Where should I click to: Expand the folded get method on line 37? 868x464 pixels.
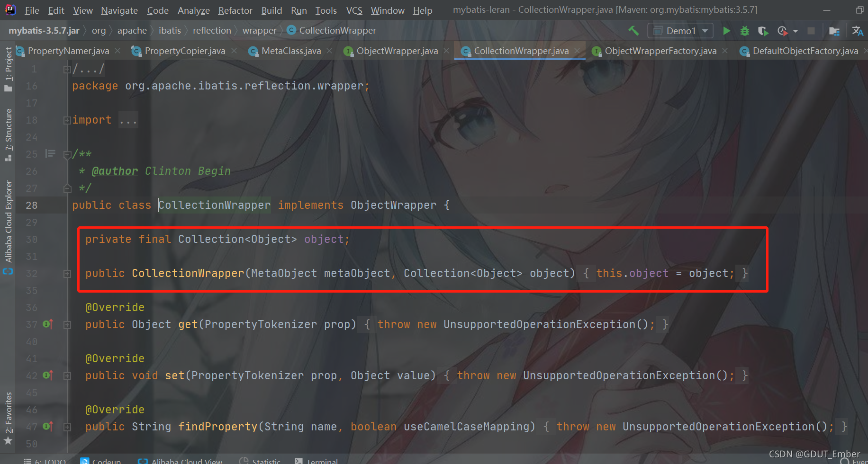(x=67, y=325)
